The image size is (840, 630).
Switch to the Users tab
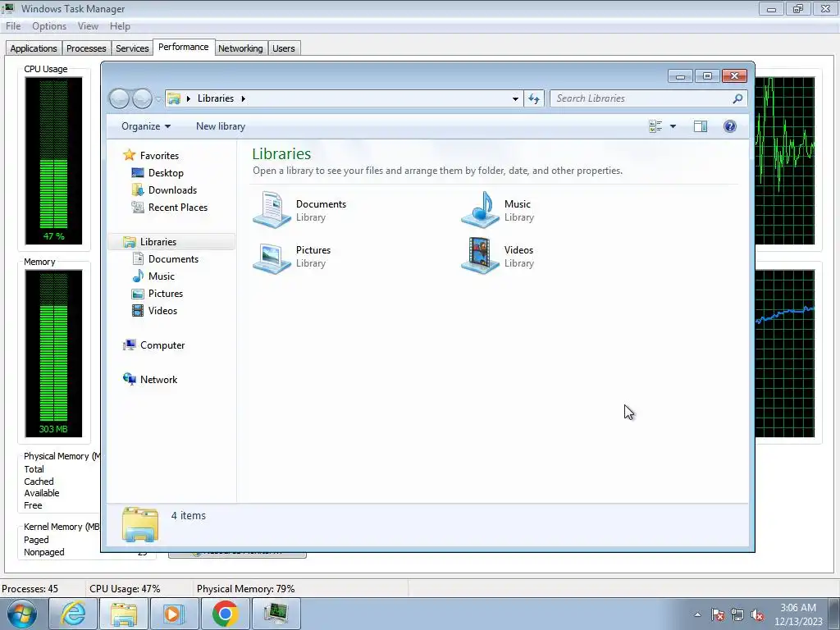[283, 48]
